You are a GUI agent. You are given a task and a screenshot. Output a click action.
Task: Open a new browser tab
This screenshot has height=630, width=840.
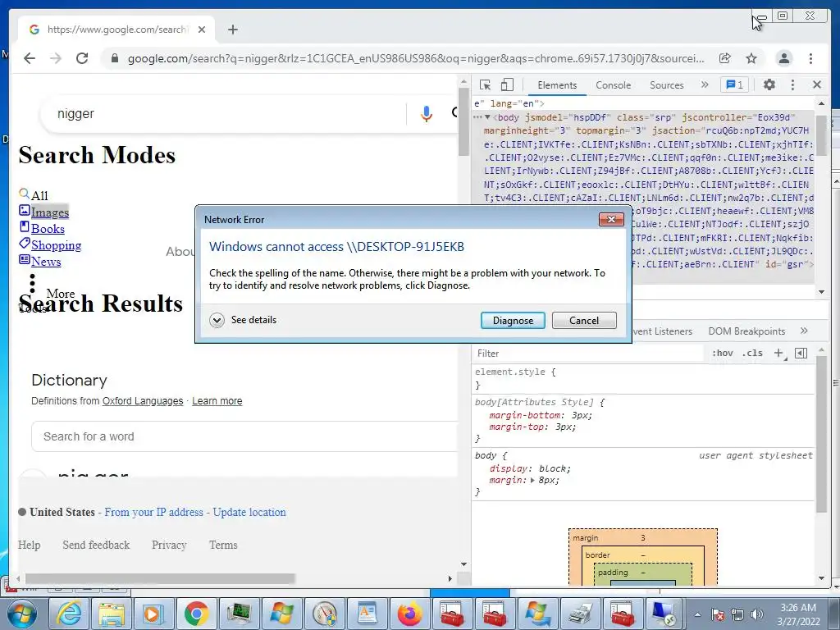(x=232, y=30)
